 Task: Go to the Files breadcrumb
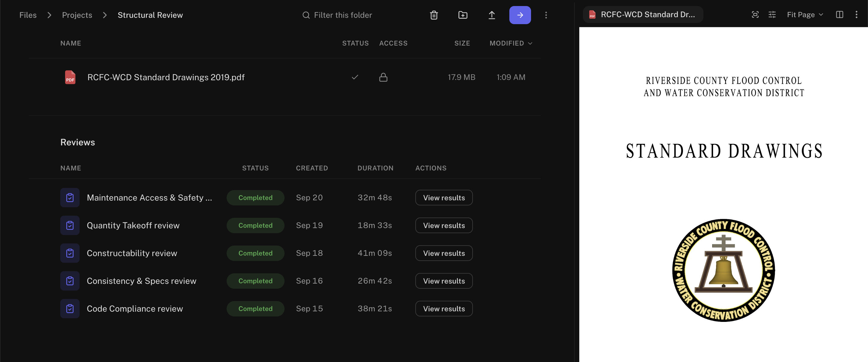28,15
